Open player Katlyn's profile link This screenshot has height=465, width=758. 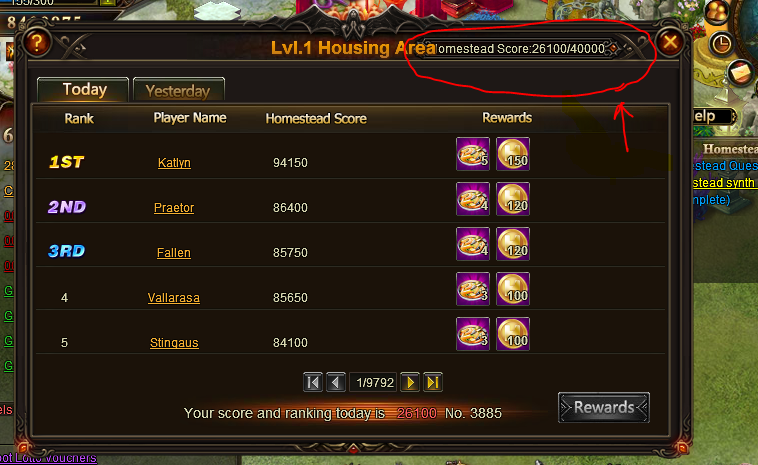(x=174, y=163)
